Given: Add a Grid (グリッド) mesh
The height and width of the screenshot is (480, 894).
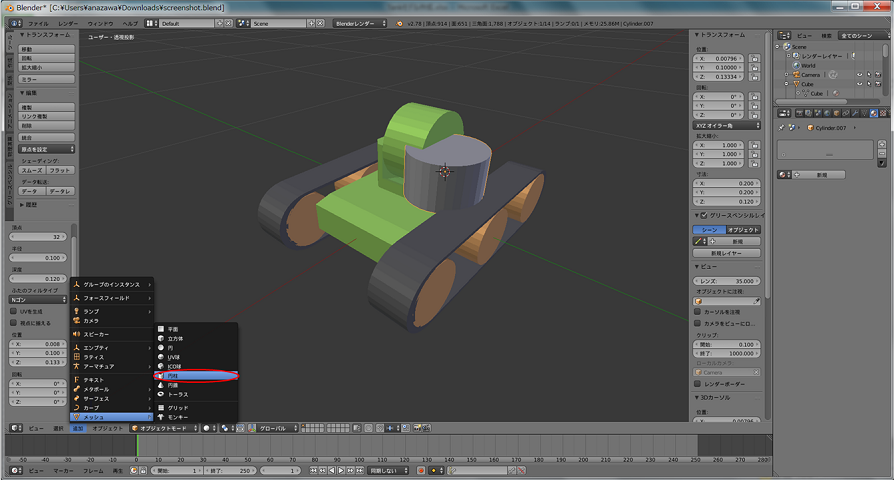Looking at the screenshot, I should [x=177, y=408].
